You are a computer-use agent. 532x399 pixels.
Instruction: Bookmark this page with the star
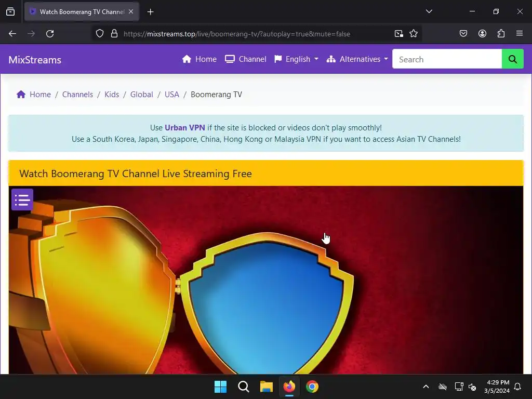coord(413,34)
